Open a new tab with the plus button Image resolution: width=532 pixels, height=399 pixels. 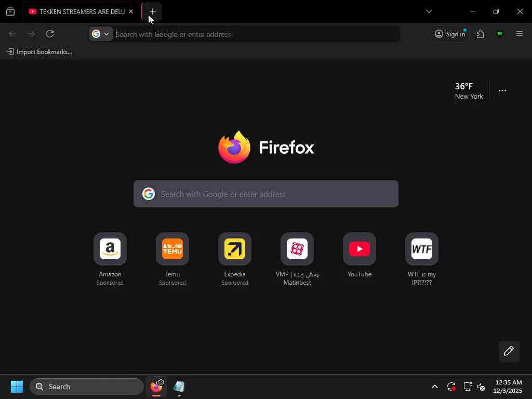(152, 11)
